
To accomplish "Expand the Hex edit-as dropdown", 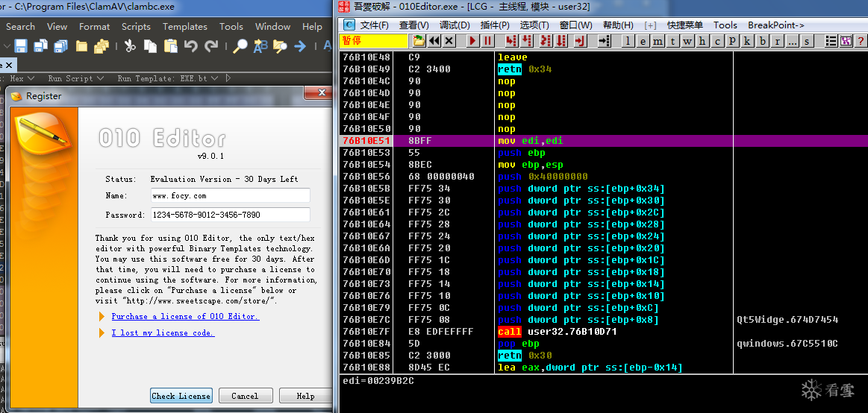I will 31,78.
